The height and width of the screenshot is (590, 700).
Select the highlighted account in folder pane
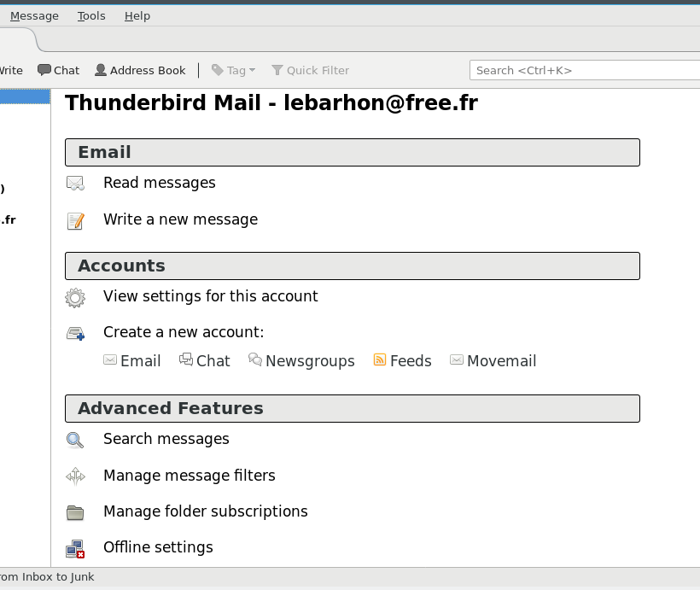(x=25, y=96)
